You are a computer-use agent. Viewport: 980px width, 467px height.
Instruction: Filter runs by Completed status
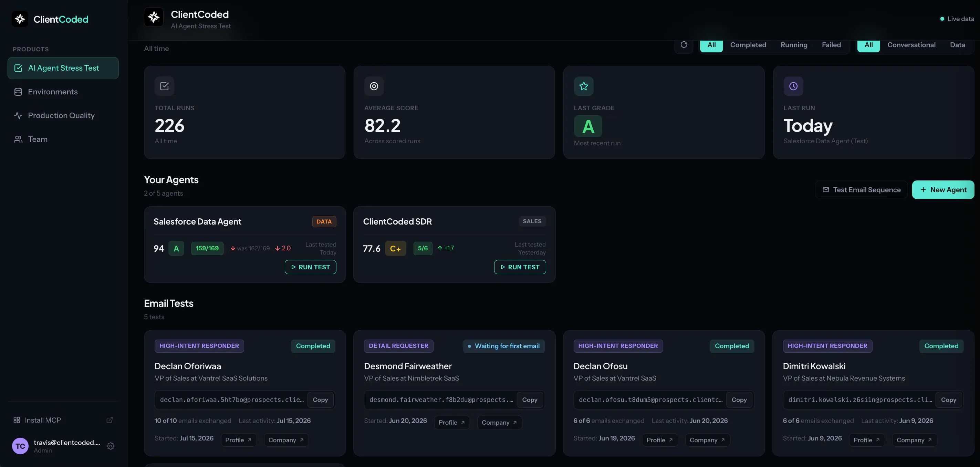click(x=748, y=45)
